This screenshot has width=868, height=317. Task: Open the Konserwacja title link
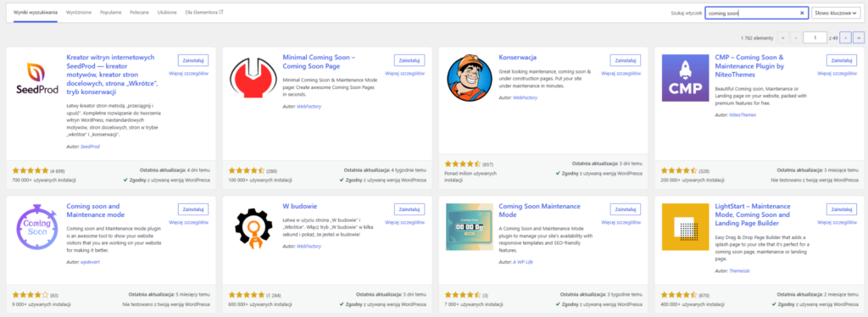518,58
